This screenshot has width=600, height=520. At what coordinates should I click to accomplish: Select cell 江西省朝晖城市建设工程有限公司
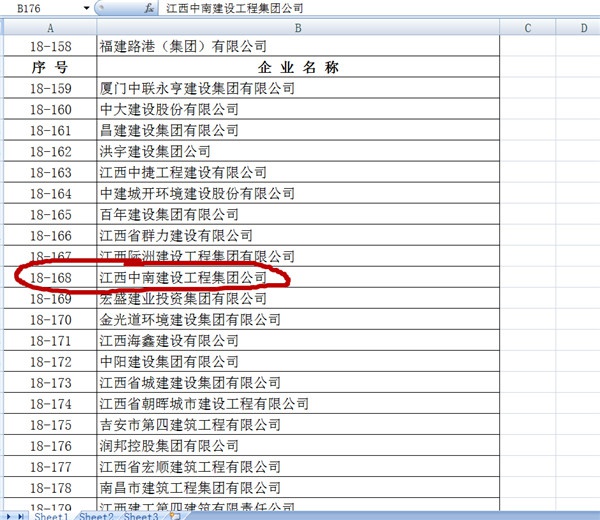click(x=298, y=403)
